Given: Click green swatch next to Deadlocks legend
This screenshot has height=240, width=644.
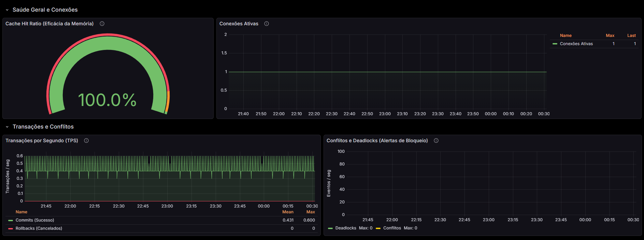Looking at the screenshot, I should point(330,228).
